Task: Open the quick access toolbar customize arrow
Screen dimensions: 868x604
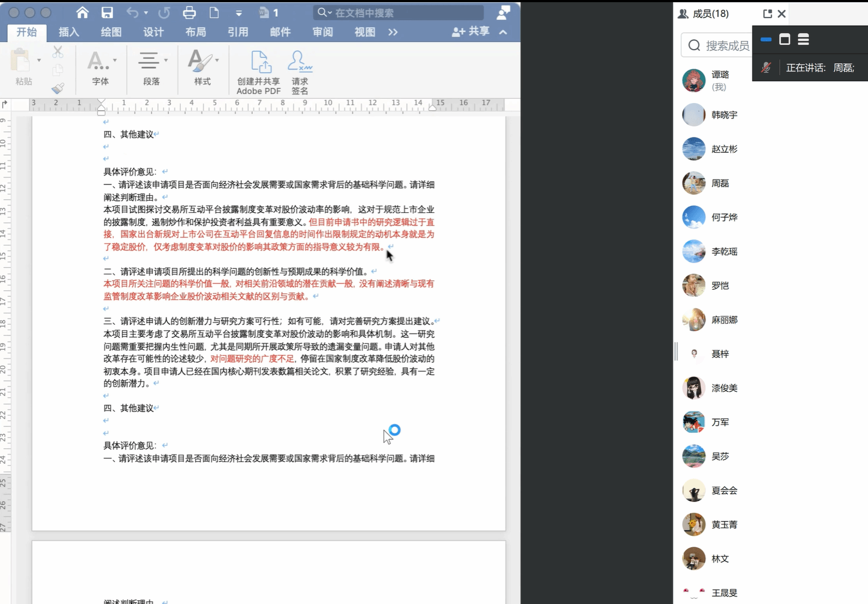Action: [239, 13]
